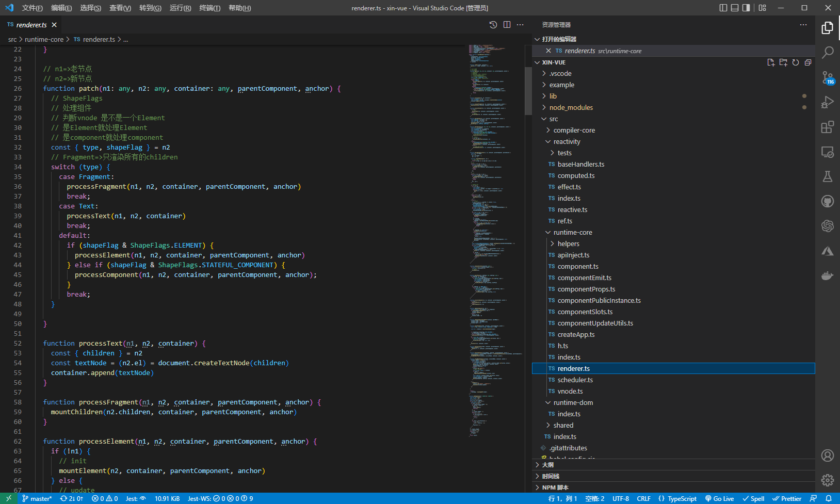
Task: Open the Edit (编辑) menu
Action: 61,8
